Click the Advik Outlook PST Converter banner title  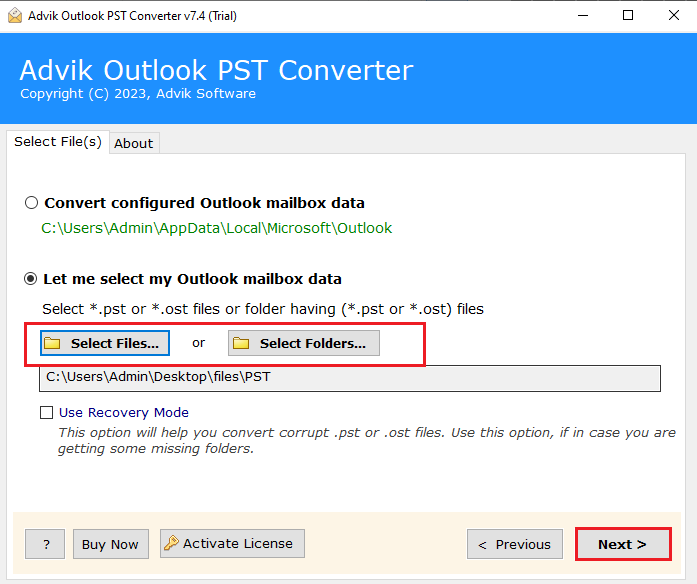pos(216,71)
